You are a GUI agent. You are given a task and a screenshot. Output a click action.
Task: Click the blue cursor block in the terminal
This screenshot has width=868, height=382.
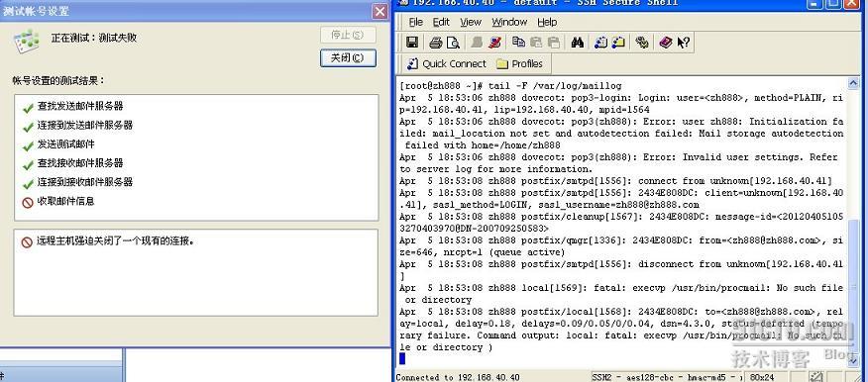coord(402,359)
